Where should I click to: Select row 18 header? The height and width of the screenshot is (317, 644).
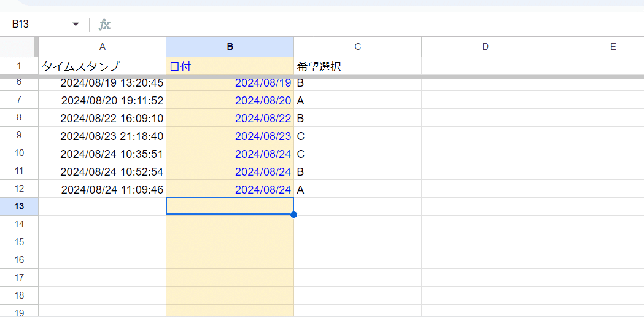(19, 295)
